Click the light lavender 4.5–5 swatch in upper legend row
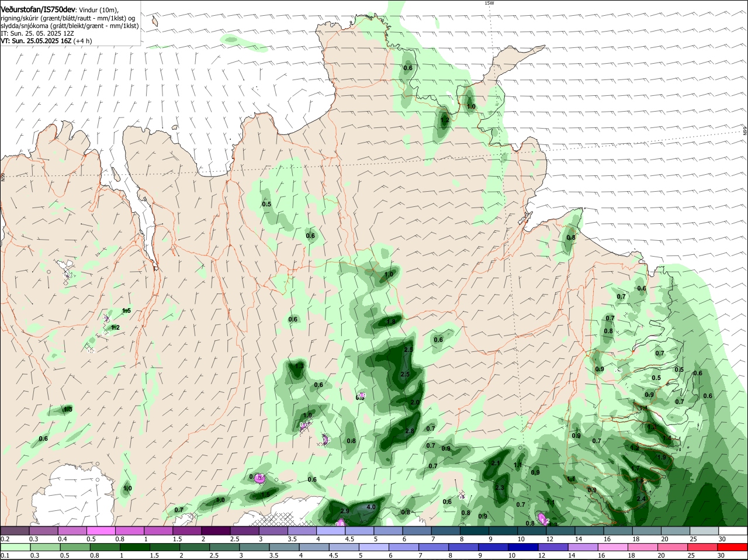Viewport: 748px width, 560px height. 359,531
